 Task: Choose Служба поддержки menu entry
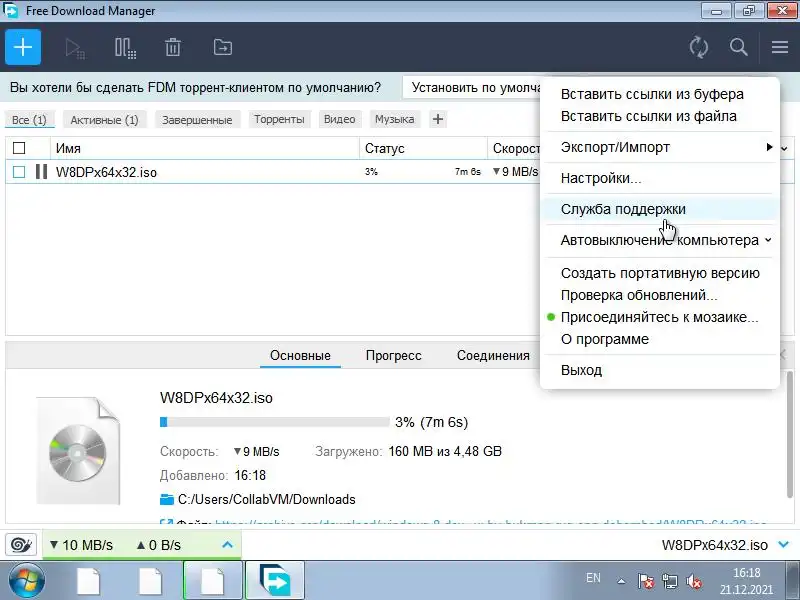[660, 209]
